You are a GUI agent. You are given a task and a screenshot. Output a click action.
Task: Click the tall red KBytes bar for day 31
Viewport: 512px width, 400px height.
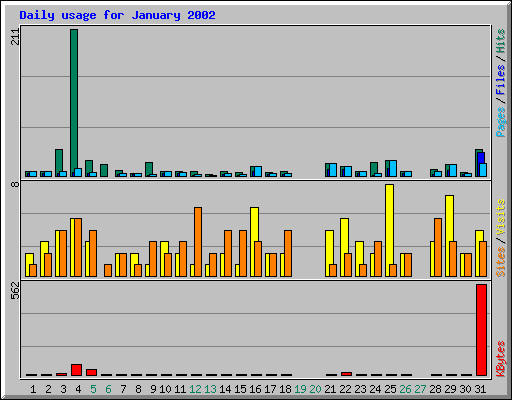[x=481, y=330]
